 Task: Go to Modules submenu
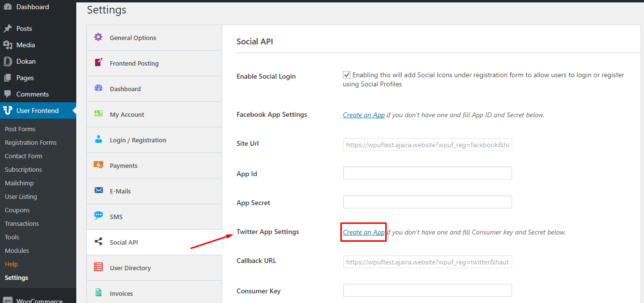pyautogui.click(x=17, y=250)
